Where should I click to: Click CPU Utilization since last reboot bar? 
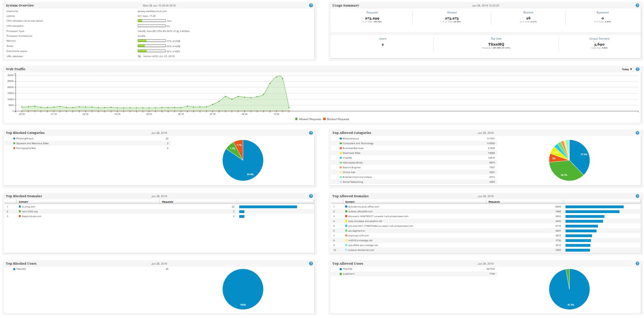pos(152,21)
